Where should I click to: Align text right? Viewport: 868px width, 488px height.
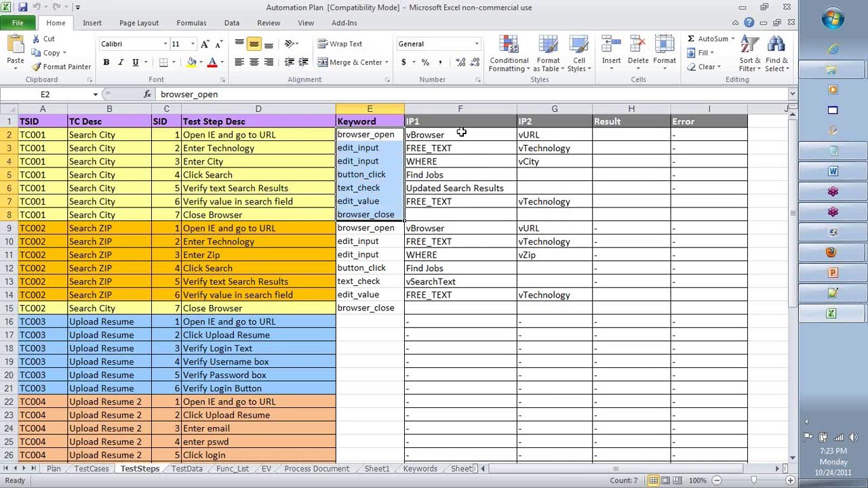click(269, 62)
